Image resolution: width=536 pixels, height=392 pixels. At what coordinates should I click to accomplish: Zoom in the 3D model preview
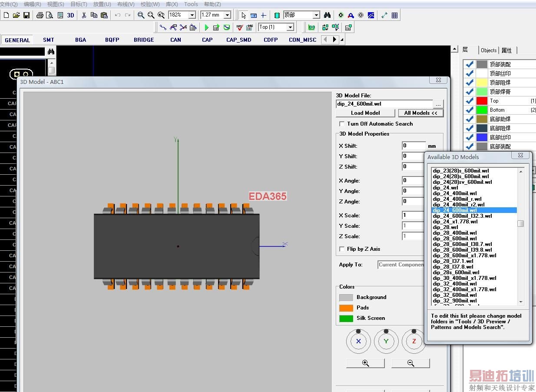(x=365, y=363)
